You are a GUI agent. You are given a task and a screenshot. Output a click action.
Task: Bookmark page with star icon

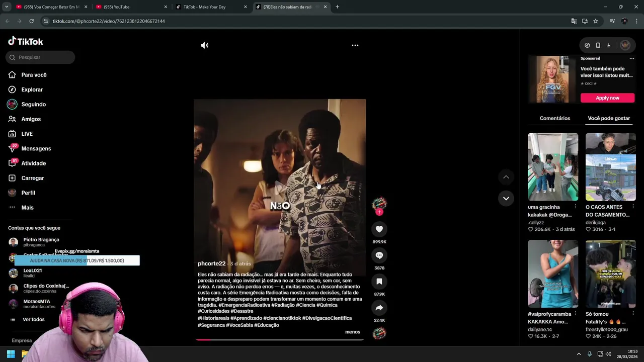pos(596,21)
